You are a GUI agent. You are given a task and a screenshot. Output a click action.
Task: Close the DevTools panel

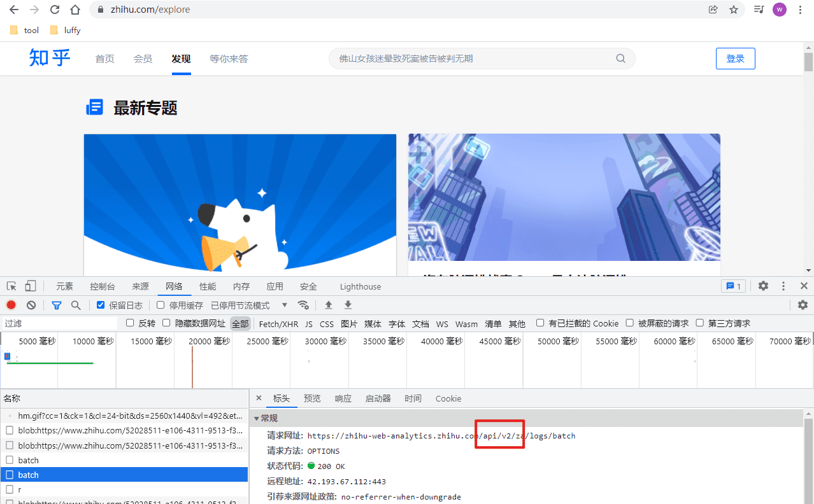804,286
